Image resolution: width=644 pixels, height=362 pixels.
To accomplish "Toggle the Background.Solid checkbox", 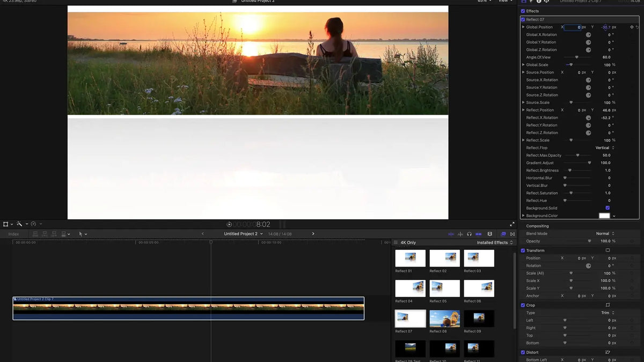I will 608,208.
